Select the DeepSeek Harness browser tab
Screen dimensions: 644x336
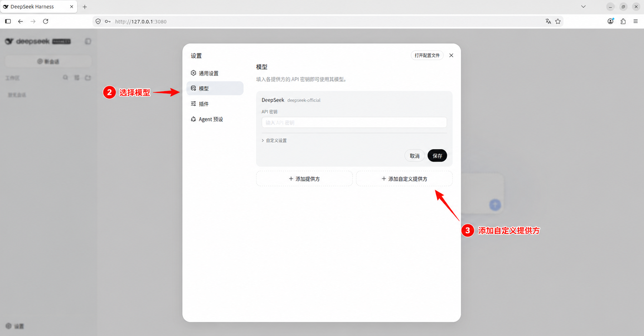[39, 7]
